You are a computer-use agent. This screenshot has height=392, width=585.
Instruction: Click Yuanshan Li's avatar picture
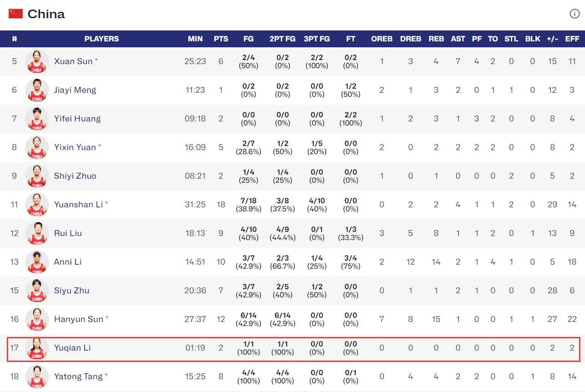pyautogui.click(x=37, y=205)
